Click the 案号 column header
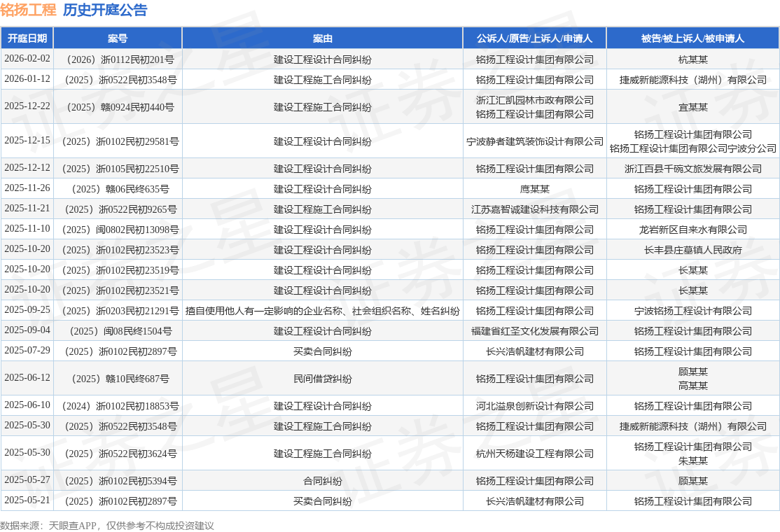 tap(118, 38)
